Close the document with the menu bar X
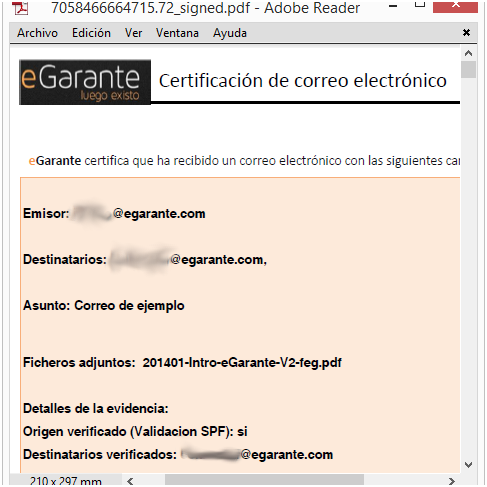This screenshot has height=487, width=487. tap(466, 32)
